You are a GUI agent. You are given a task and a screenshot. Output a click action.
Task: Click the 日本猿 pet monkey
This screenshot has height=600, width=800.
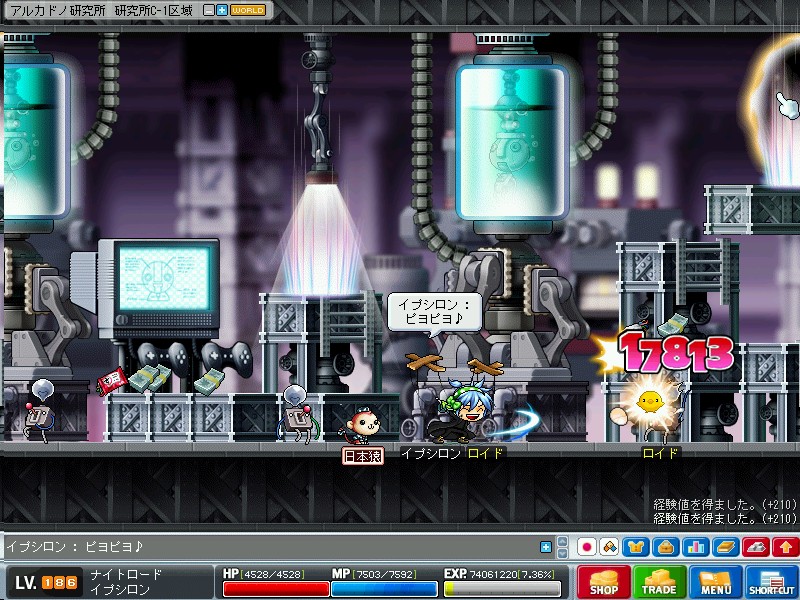coord(361,426)
